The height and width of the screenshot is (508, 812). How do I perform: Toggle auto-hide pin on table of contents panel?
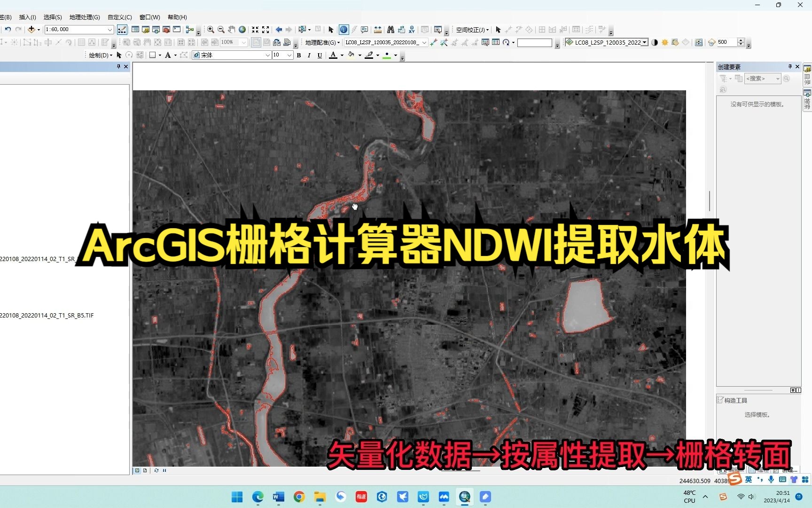tap(118, 67)
